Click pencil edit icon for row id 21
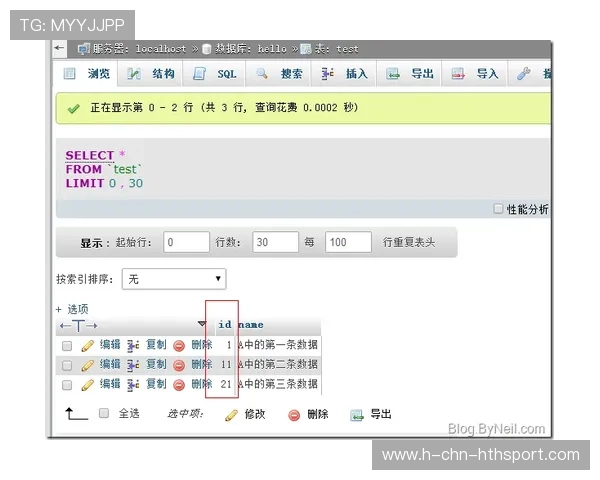Viewport: 600px width, 480px height. click(x=88, y=384)
